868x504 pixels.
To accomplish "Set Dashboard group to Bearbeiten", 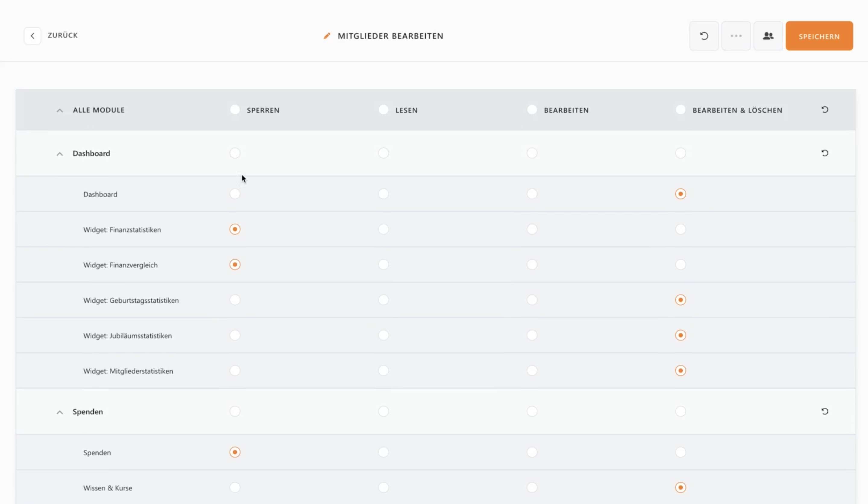I will coord(532,153).
